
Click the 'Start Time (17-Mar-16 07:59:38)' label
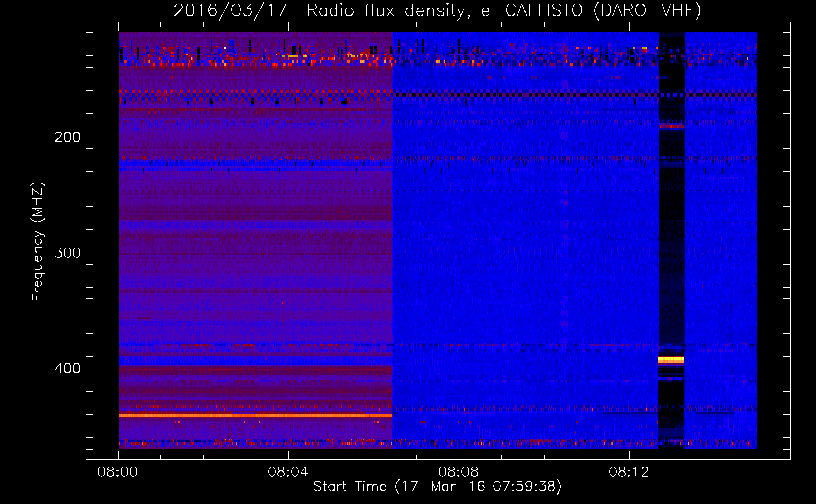pos(437,487)
